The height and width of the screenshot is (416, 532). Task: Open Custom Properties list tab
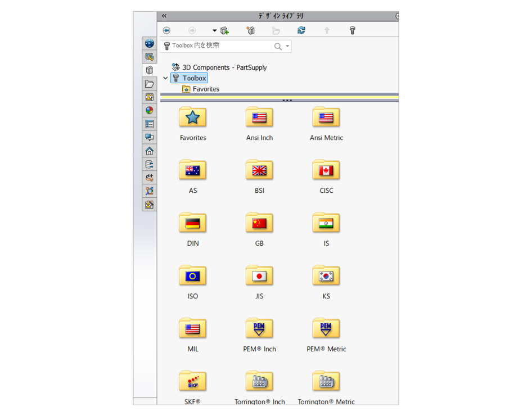click(149, 124)
